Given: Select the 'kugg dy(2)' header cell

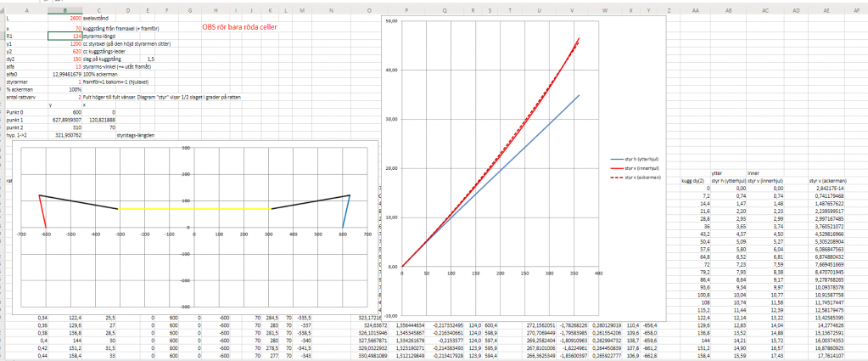Looking at the screenshot, I should (695, 181).
